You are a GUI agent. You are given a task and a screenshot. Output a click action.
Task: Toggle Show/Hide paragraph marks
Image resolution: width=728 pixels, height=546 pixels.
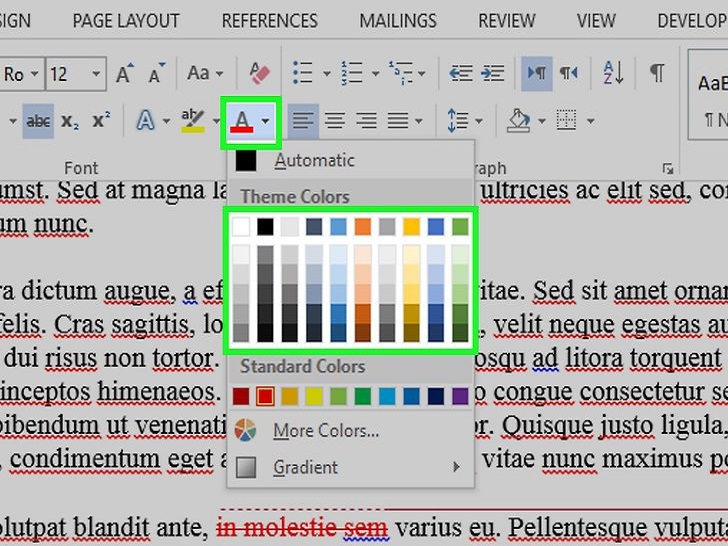(x=656, y=73)
